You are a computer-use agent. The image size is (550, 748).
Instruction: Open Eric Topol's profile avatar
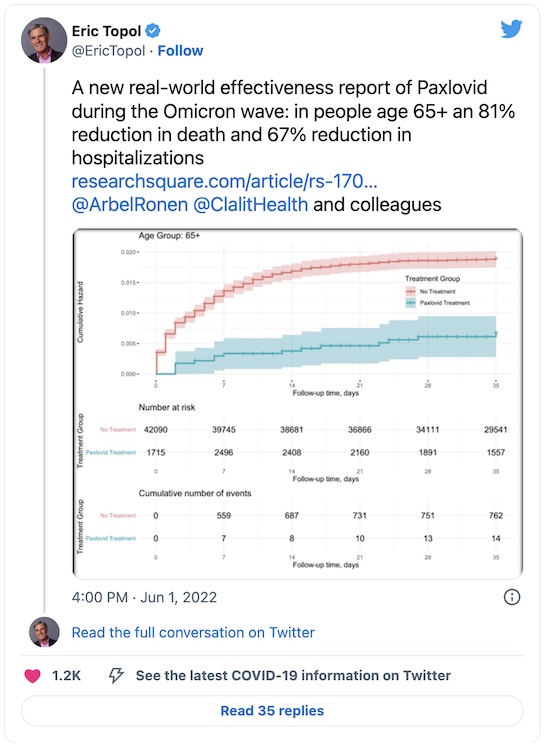point(44,41)
